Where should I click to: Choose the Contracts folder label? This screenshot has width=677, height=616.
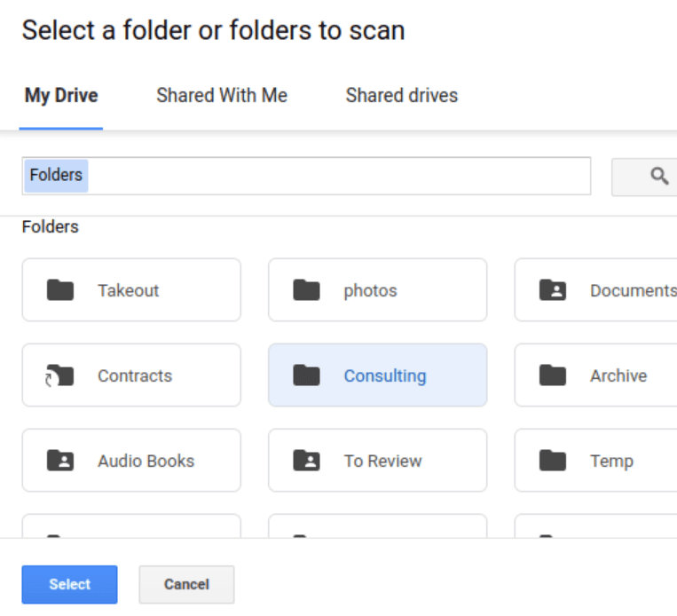click(135, 375)
